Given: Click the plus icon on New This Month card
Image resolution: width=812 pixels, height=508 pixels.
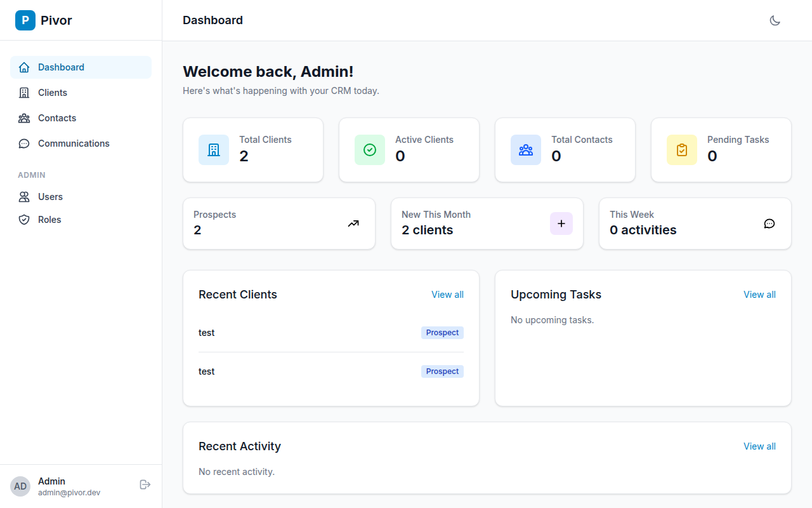Looking at the screenshot, I should tap(561, 224).
